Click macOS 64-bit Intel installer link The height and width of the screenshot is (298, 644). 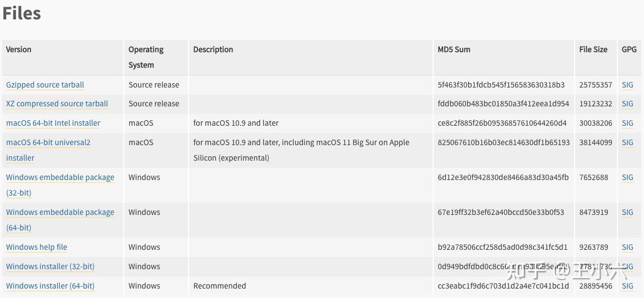coord(53,123)
